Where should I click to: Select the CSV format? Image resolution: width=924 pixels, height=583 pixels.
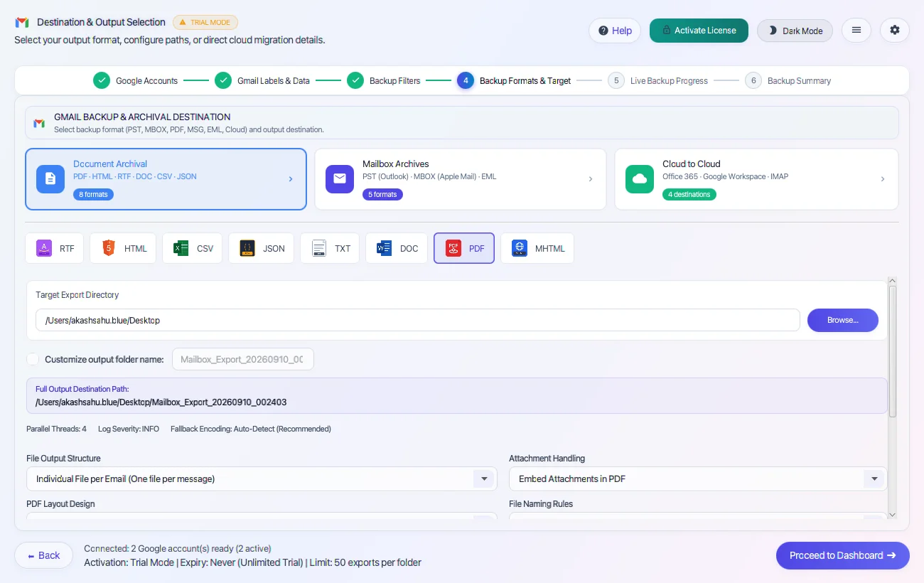193,248
